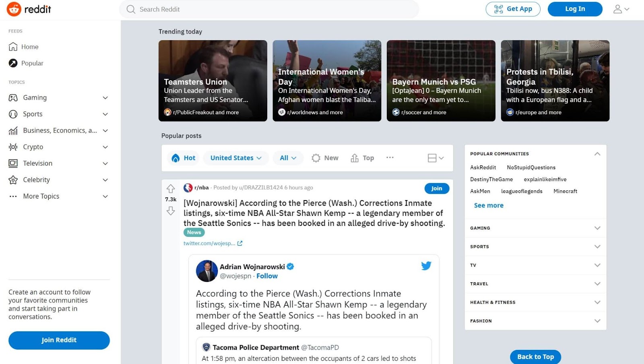Viewport: 644px width, 364px height.
Task: Click the r/nba community avatar icon
Action: (188, 188)
